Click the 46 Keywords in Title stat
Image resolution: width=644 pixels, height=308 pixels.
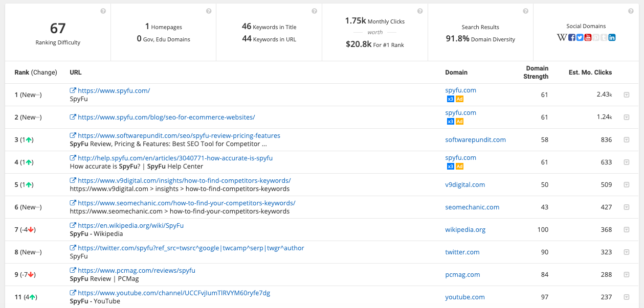(269, 27)
